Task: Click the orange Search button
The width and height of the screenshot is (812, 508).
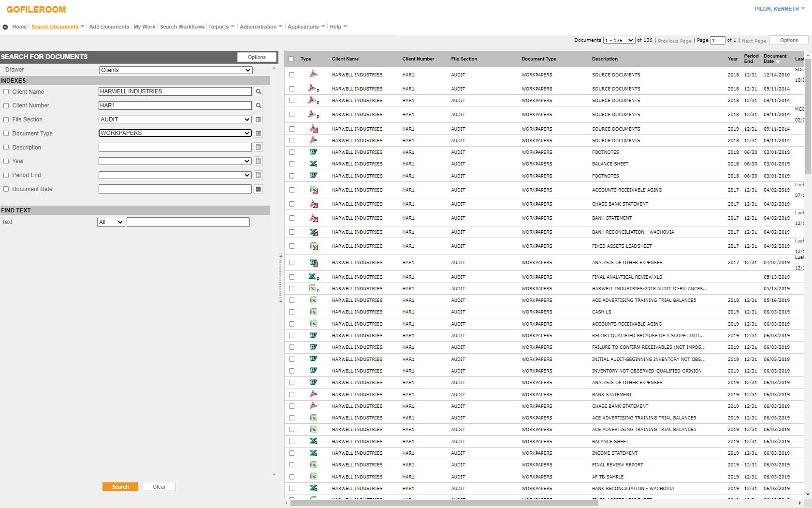Action: coord(120,487)
